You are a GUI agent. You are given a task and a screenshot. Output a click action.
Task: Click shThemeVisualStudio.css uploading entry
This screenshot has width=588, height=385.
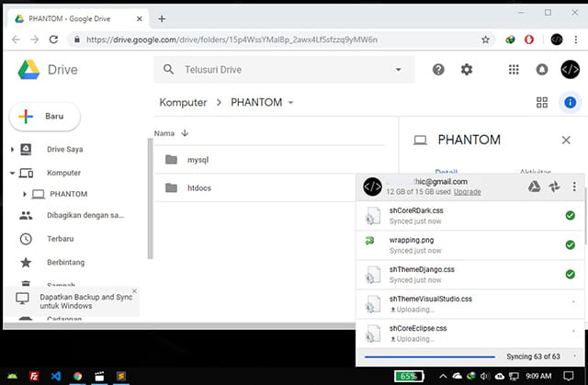(x=470, y=304)
